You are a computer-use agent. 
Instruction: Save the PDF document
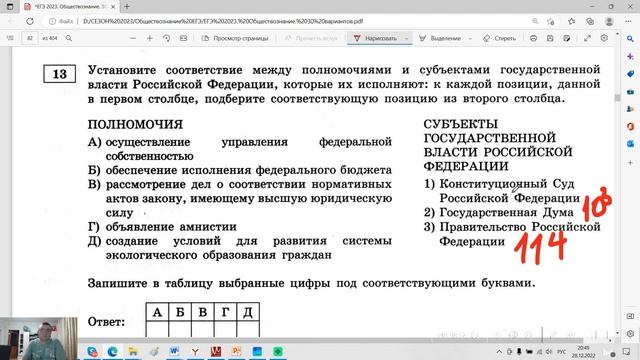click(550, 38)
